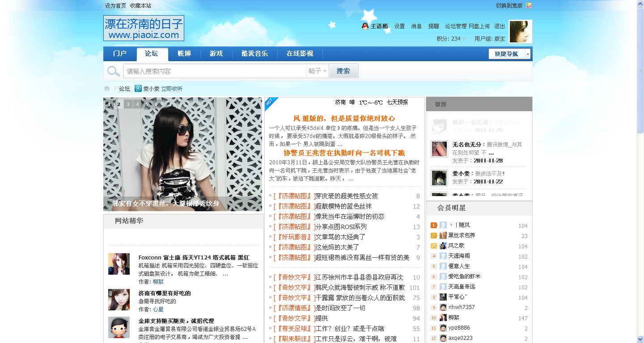
Task: Click axqe0223's small avatar in member stars
Action: point(443,338)
